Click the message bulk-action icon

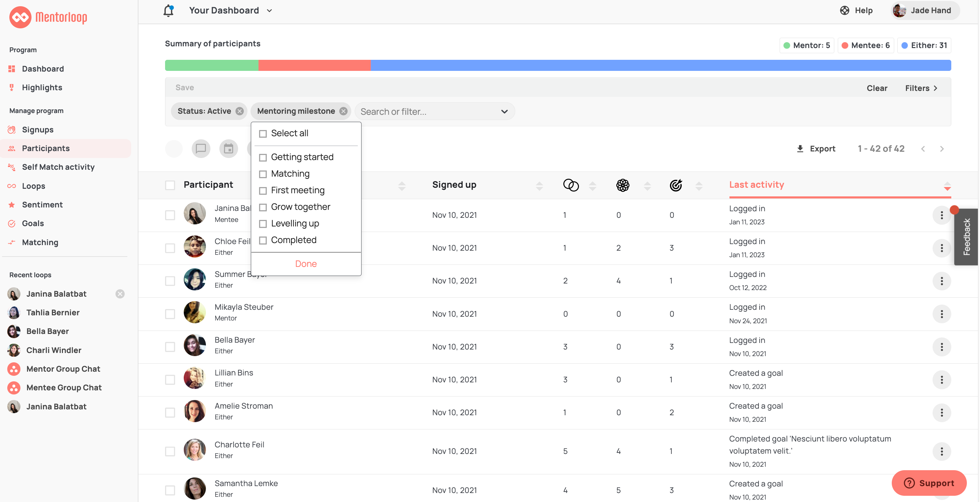click(x=201, y=149)
